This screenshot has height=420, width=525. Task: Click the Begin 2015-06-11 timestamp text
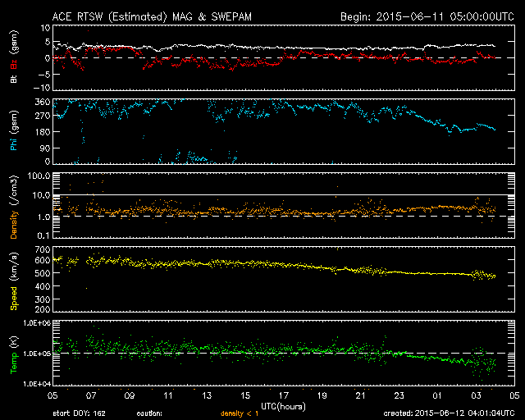(x=417, y=16)
